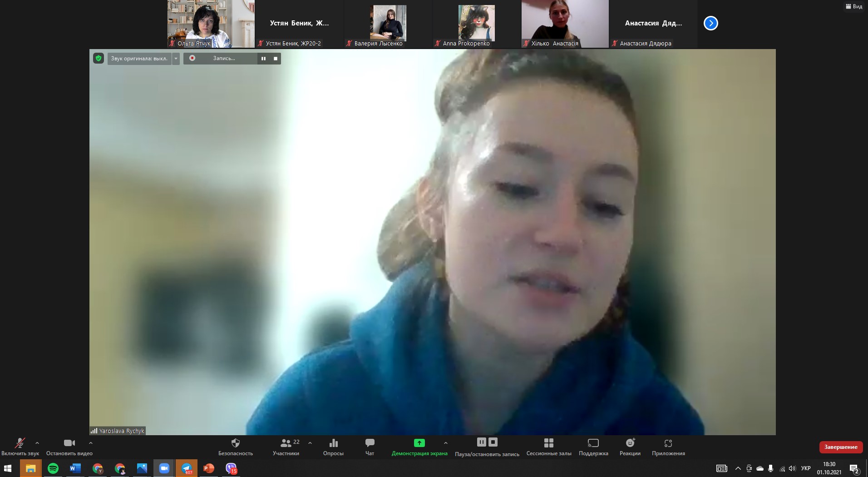The image size is (868, 477).
Task: Stop recording from top indicator bar
Action: (x=275, y=59)
